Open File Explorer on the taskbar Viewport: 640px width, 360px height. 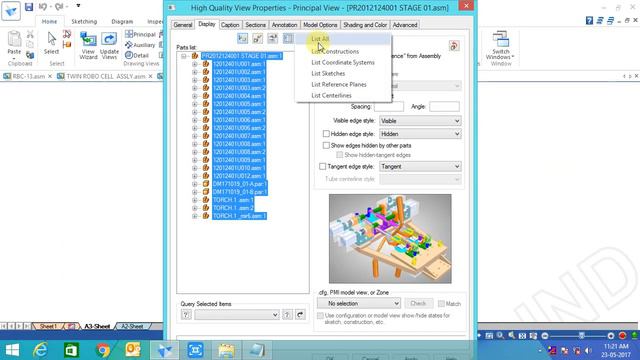point(226,350)
